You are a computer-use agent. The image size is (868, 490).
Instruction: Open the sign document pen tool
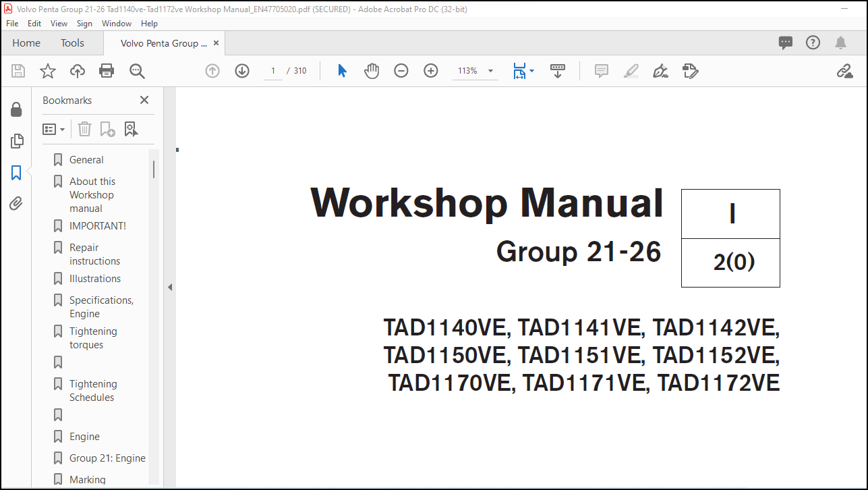660,71
